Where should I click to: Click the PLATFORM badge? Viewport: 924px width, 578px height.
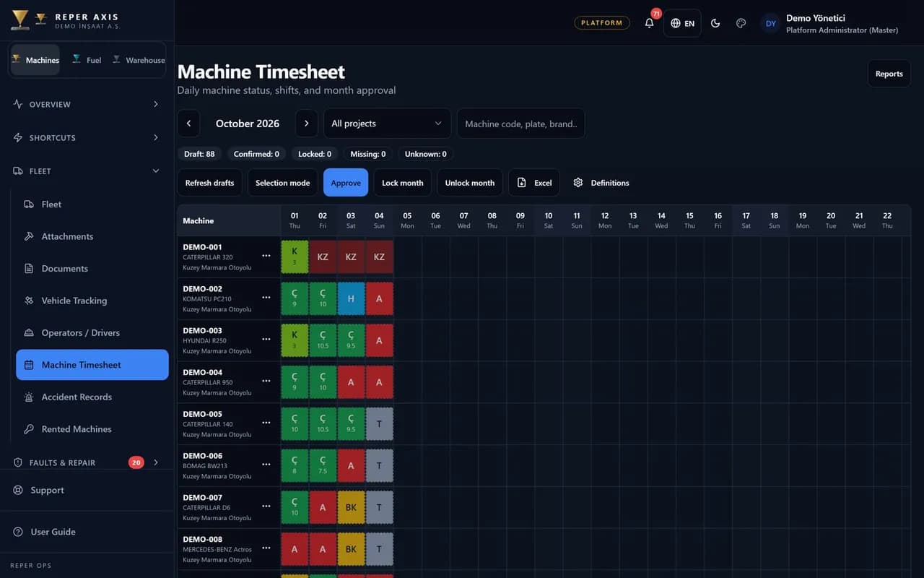pyautogui.click(x=602, y=23)
